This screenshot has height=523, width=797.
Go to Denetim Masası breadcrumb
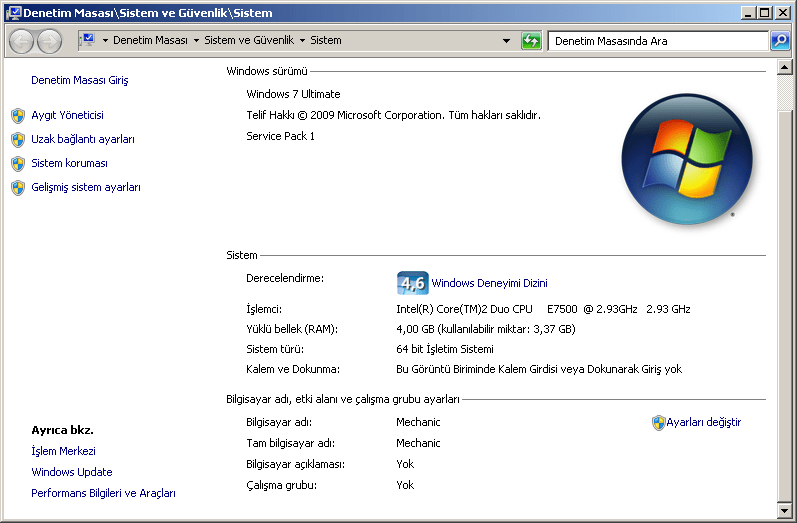tap(150, 40)
